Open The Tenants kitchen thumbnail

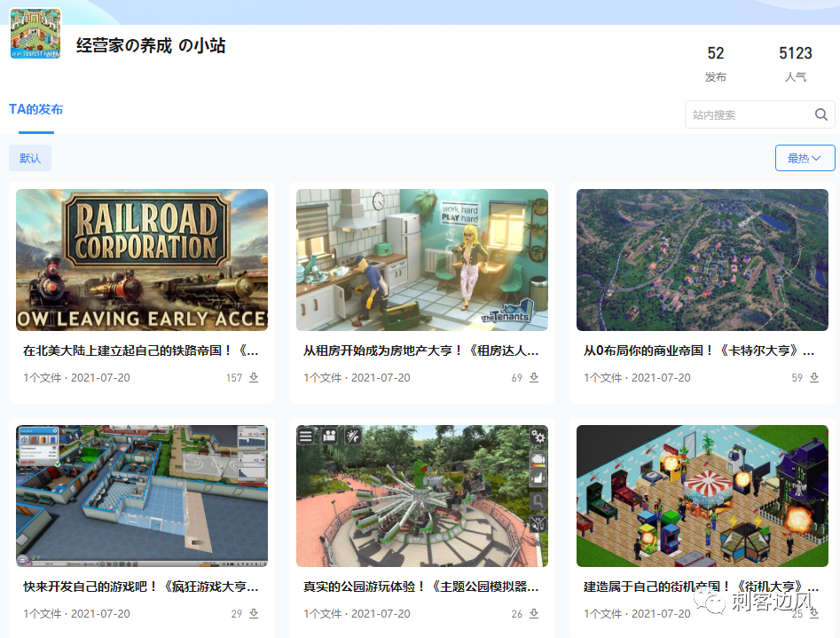pyautogui.click(x=422, y=260)
